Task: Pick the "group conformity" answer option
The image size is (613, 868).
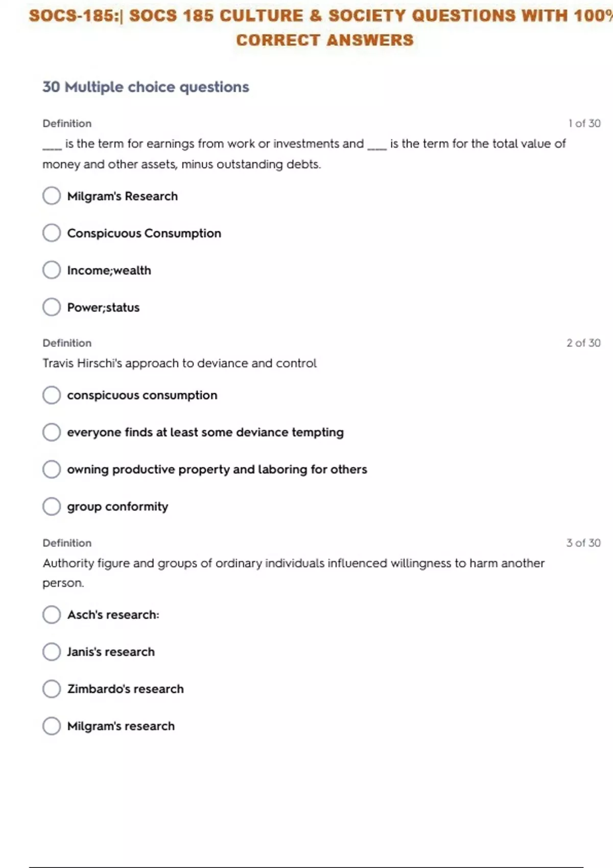Action: [x=52, y=507]
